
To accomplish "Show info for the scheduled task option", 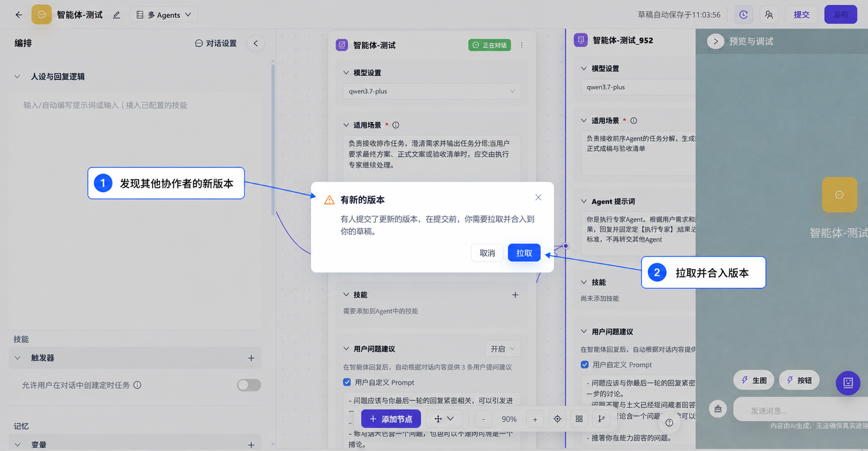I will click(x=137, y=385).
